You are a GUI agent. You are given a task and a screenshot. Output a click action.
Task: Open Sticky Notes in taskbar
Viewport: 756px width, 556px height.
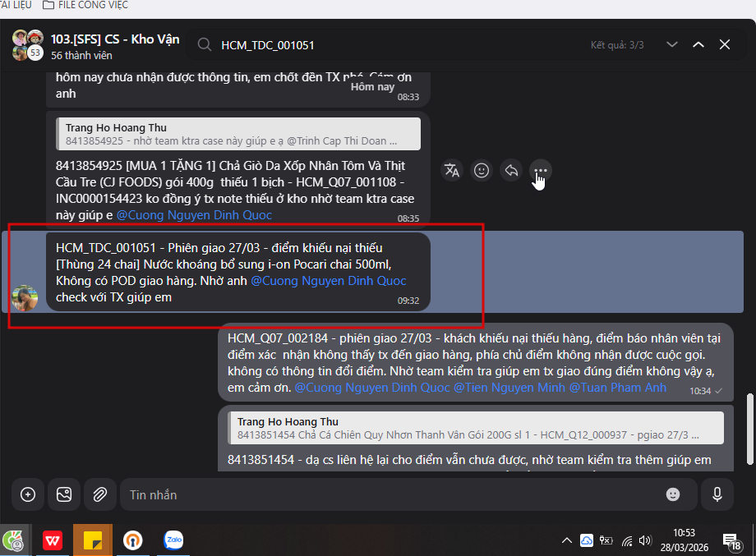[x=93, y=540]
